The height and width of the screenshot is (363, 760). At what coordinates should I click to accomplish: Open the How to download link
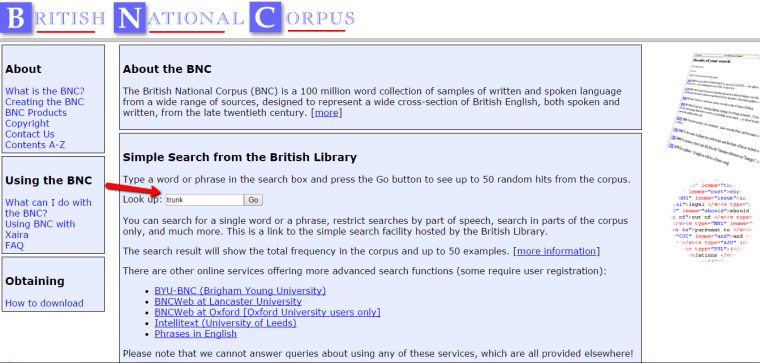[44, 303]
